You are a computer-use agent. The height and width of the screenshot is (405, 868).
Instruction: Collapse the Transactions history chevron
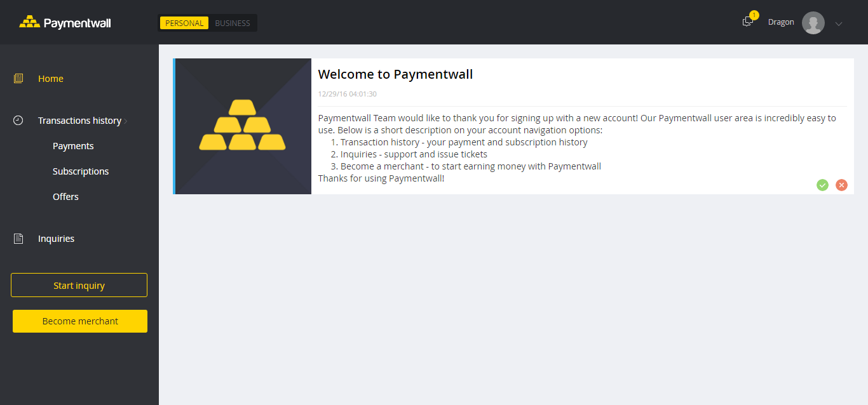pos(126,121)
